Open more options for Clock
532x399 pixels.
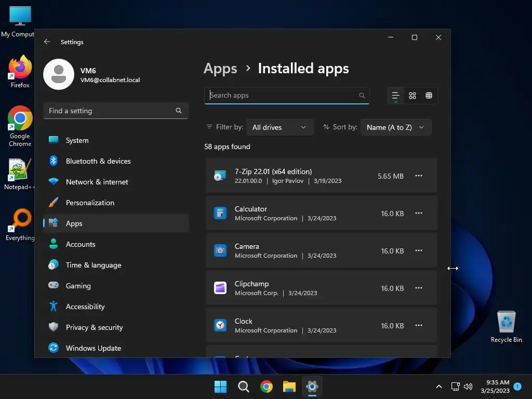click(x=419, y=325)
